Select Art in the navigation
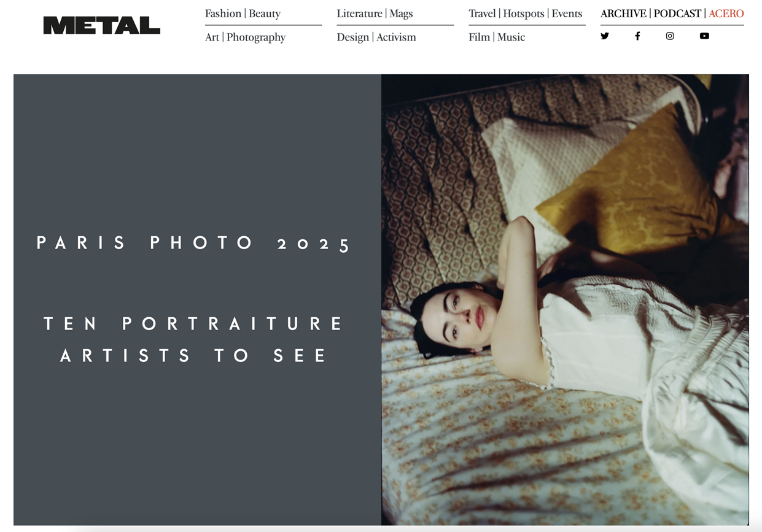The image size is (762, 532). 212,37
